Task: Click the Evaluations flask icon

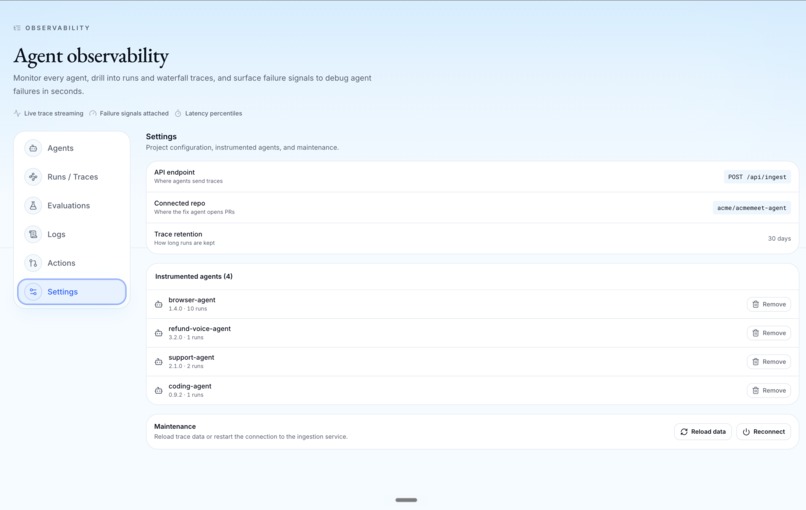Action: (33, 206)
